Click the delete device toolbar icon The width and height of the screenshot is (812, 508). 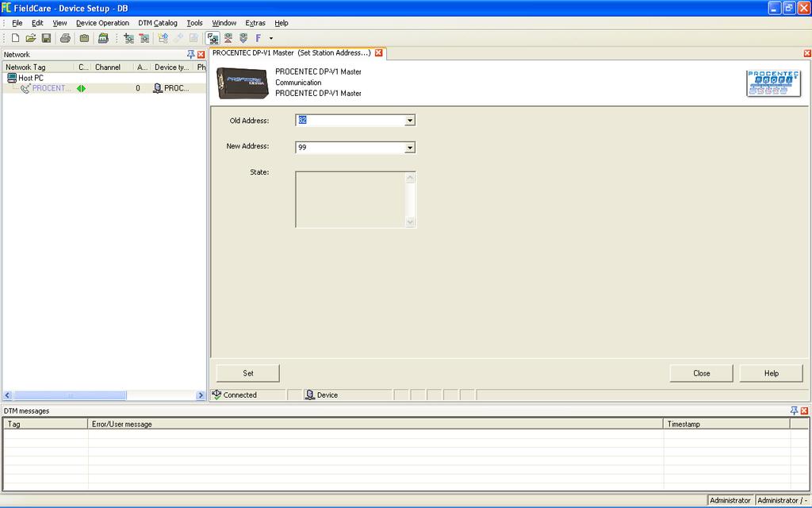click(144, 38)
